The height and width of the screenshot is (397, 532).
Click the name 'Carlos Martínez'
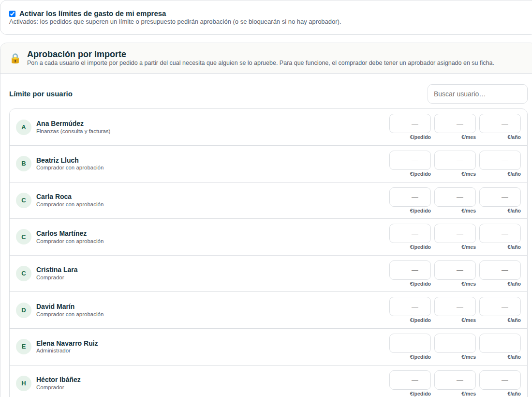click(x=61, y=233)
